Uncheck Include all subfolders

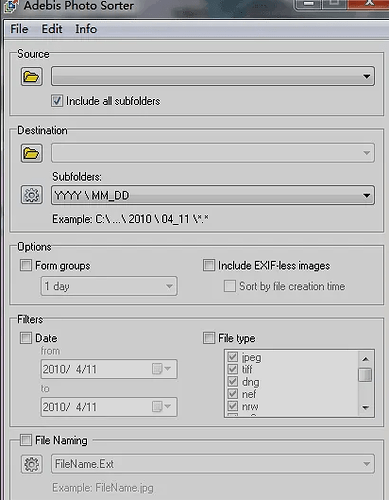pos(57,101)
